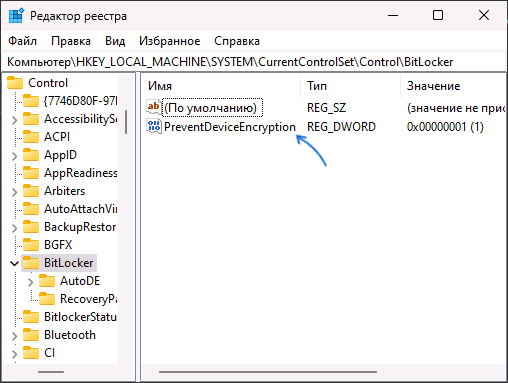
Task: Open the Избранное menu
Action: pyautogui.click(x=170, y=41)
